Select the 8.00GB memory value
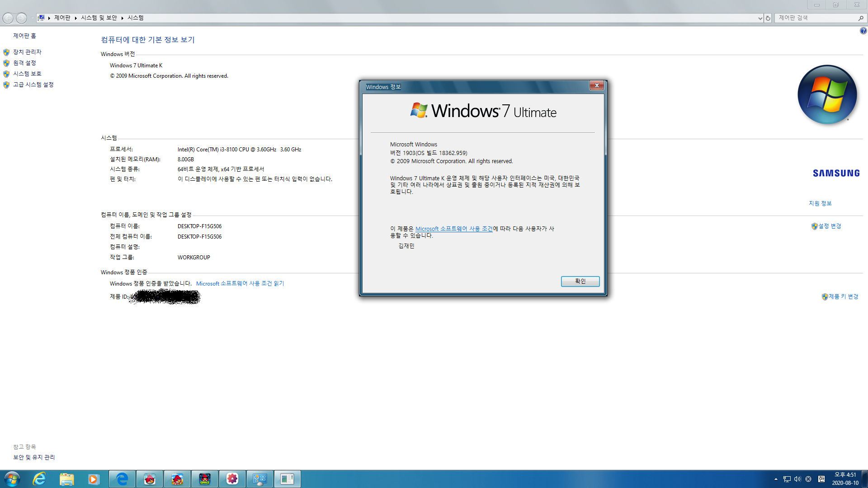868x488 pixels. tap(185, 159)
